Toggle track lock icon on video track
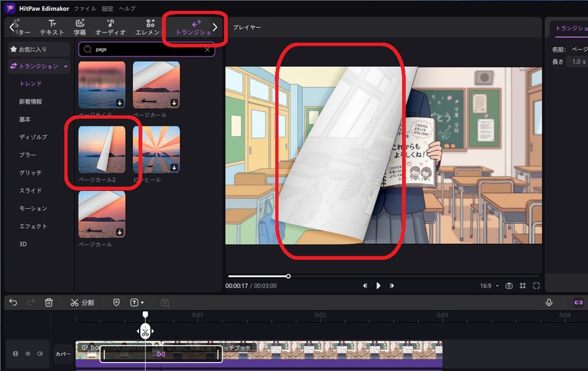The width and height of the screenshot is (588, 371). tap(15, 354)
